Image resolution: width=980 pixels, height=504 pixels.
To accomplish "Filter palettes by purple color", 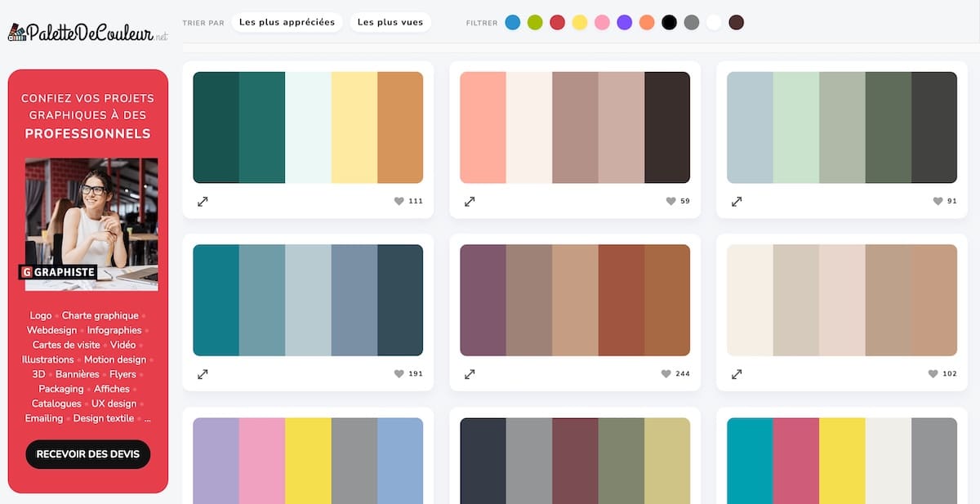I will [x=625, y=23].
